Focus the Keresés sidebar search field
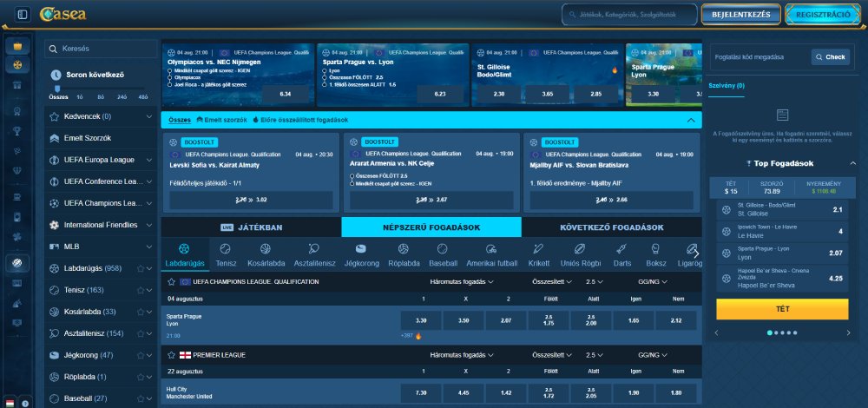 [x=101, y=49]
